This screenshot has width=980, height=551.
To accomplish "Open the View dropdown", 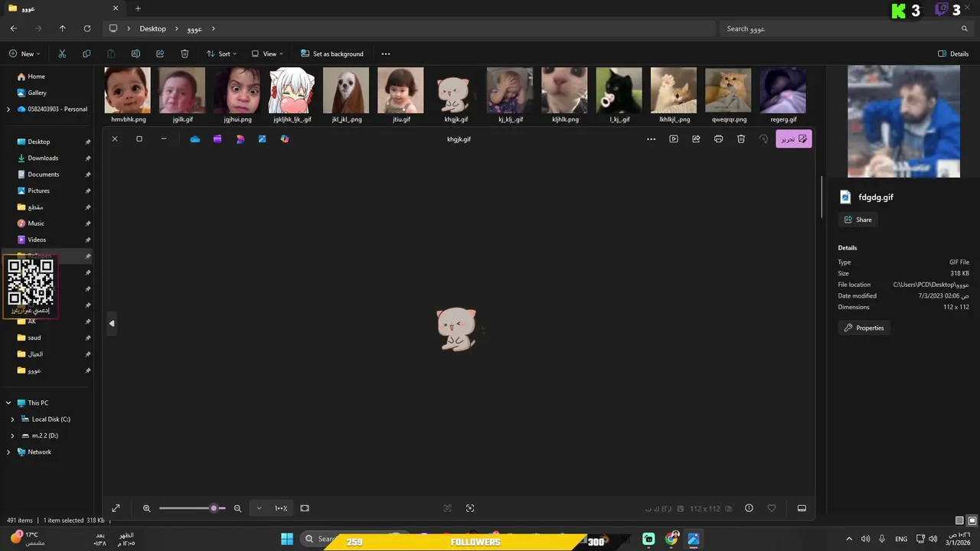I will pos(267,54).
